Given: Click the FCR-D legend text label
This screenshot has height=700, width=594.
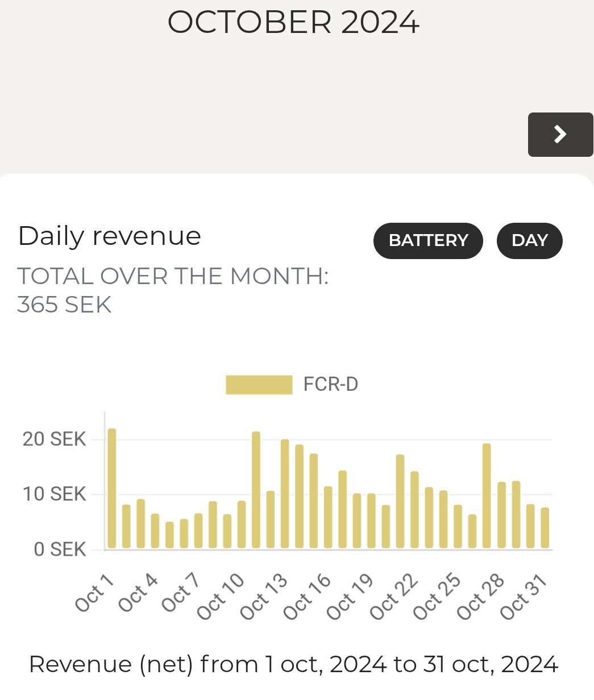Looking at the screenshot, I should coord(330,385).
